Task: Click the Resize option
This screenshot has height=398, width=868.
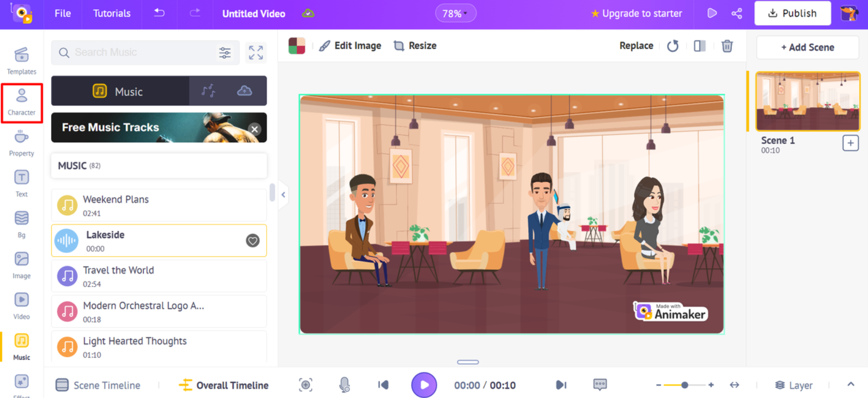Action: 415,46
